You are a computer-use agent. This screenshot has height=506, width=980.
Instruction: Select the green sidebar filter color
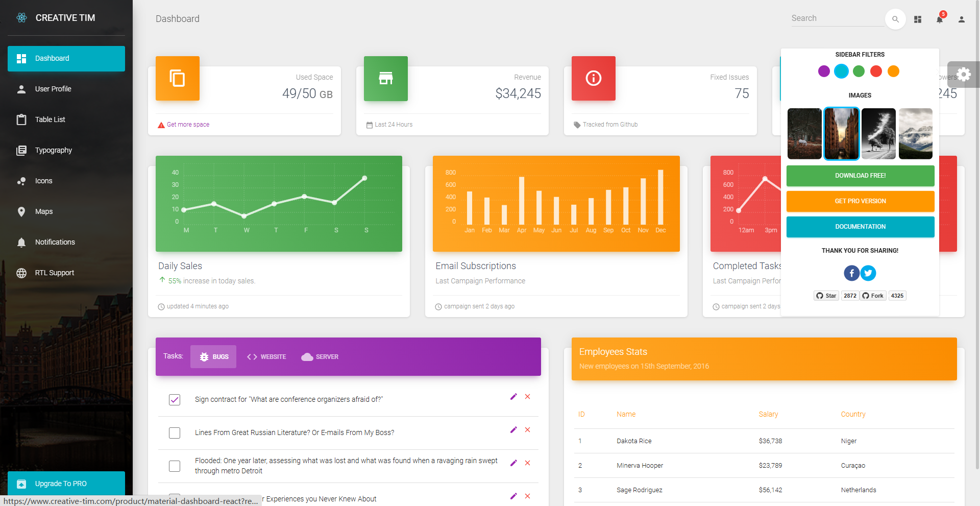[x=859, y=71]
